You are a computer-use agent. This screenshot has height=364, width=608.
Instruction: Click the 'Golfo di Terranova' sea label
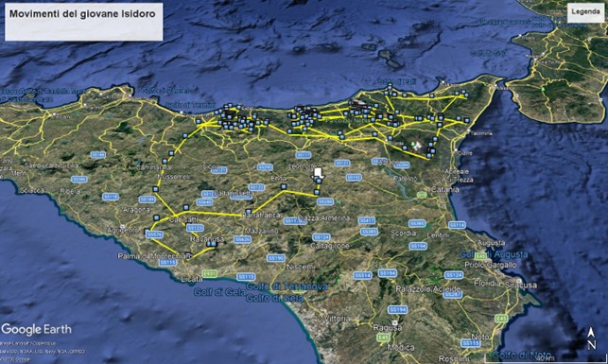point(287,286)
